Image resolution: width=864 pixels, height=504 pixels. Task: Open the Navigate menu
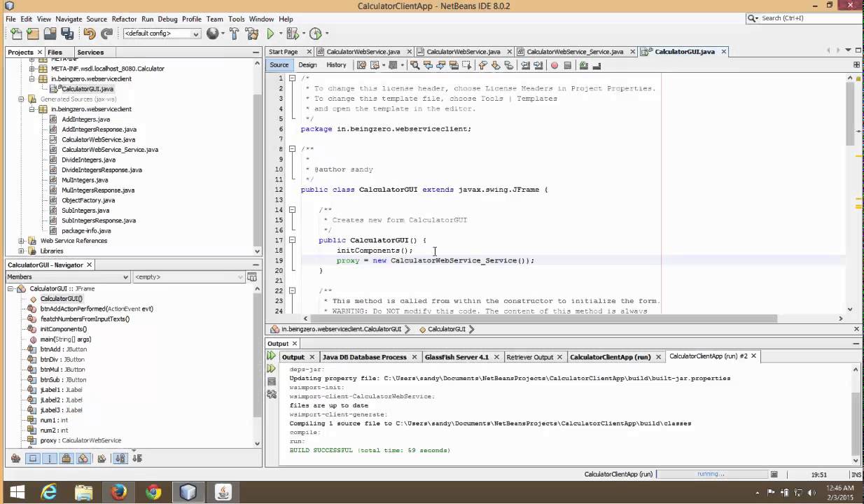[69, 19]
